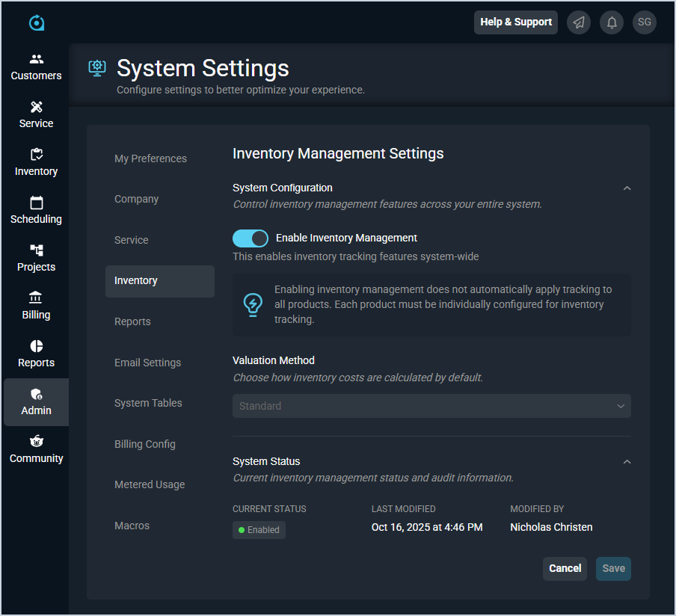
Task: Click the paper plane send icon
Action: pyautogui.click(x=579, y=22)
